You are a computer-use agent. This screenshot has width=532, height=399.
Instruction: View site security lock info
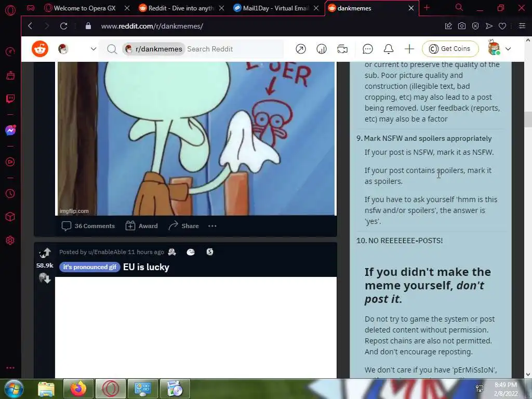click(x=88, y=26)
